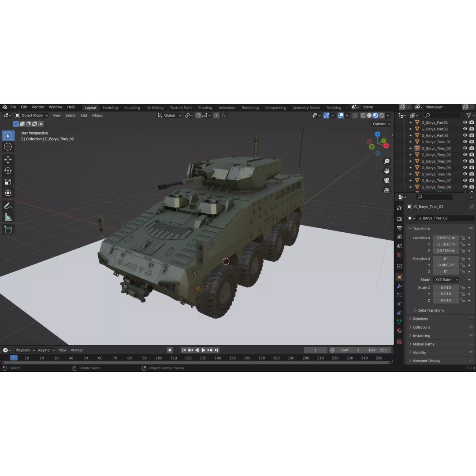Toggle proportional editing in header
476x476 pixels.
pyautogui.click(x=216, y=115)
